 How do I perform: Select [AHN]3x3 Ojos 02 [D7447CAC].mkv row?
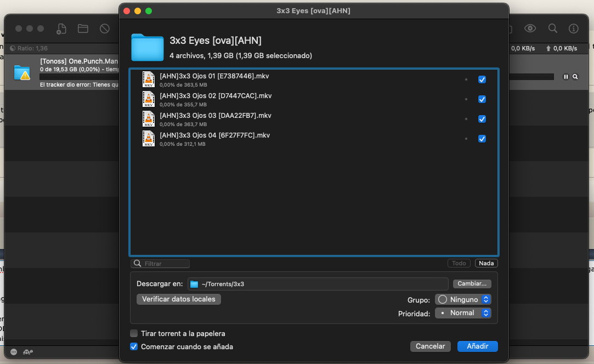click(314, 99)
